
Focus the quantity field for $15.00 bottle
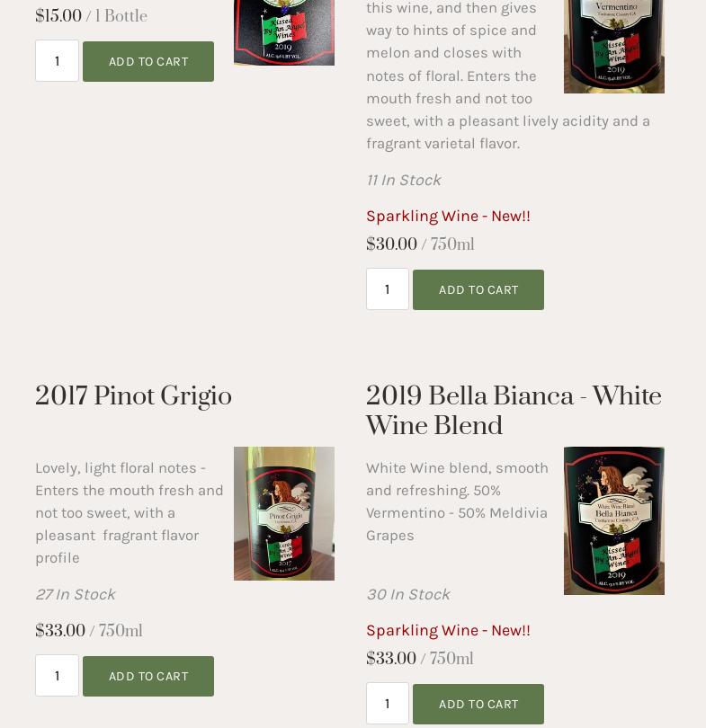[57, 61]
